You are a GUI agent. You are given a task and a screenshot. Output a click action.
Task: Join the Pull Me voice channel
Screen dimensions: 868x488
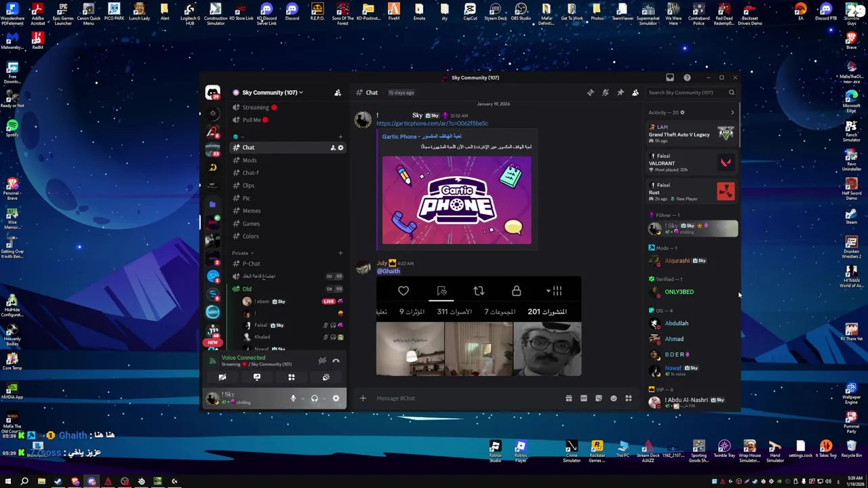click(252, 120)
